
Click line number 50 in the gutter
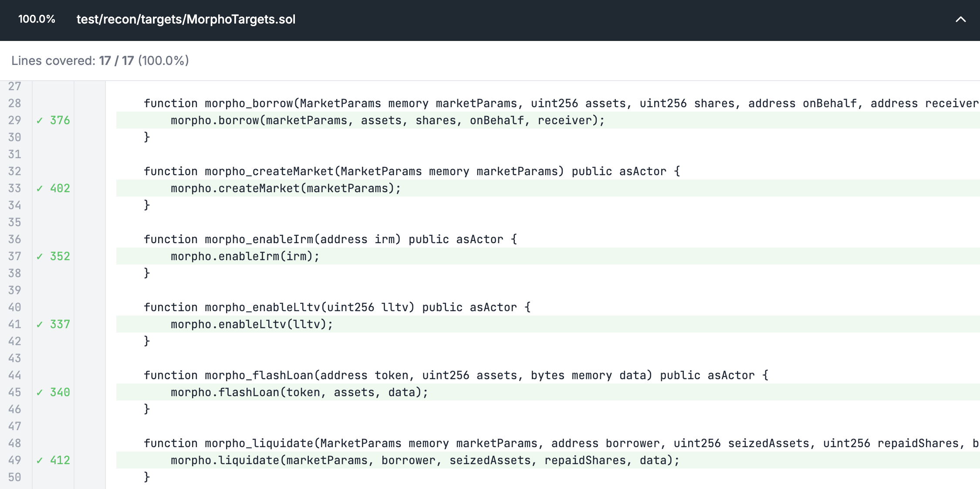15,477
